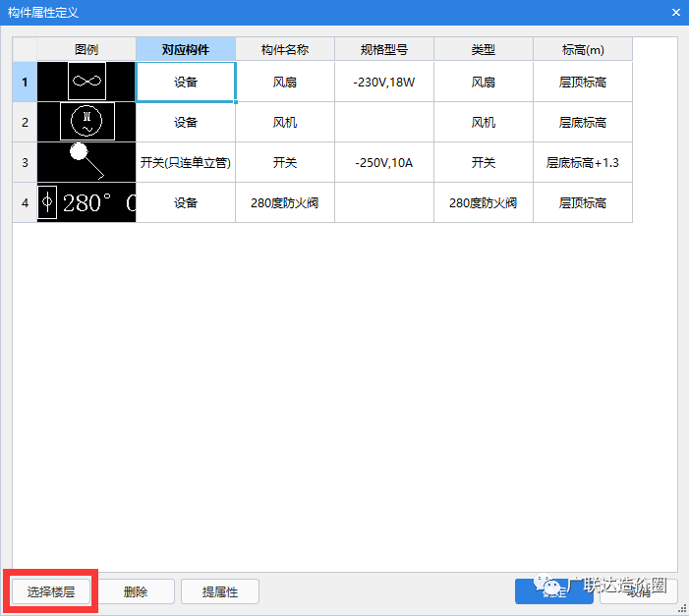Select the 层底标高+1.3 elevation cell
The width and height of the screenshot is (689, 616).
click(583, 162)
